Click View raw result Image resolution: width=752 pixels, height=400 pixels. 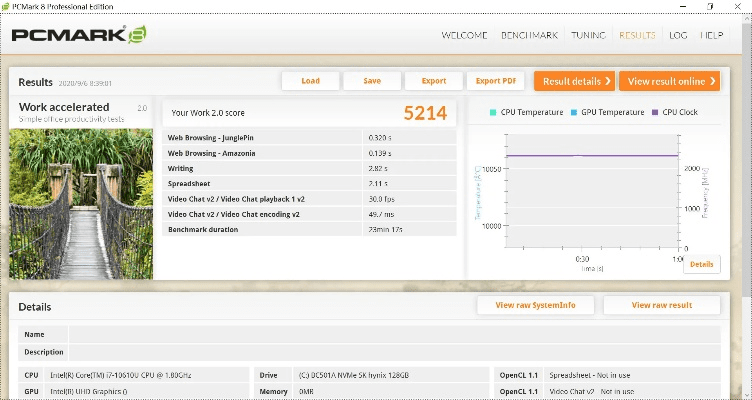[661, 305]
